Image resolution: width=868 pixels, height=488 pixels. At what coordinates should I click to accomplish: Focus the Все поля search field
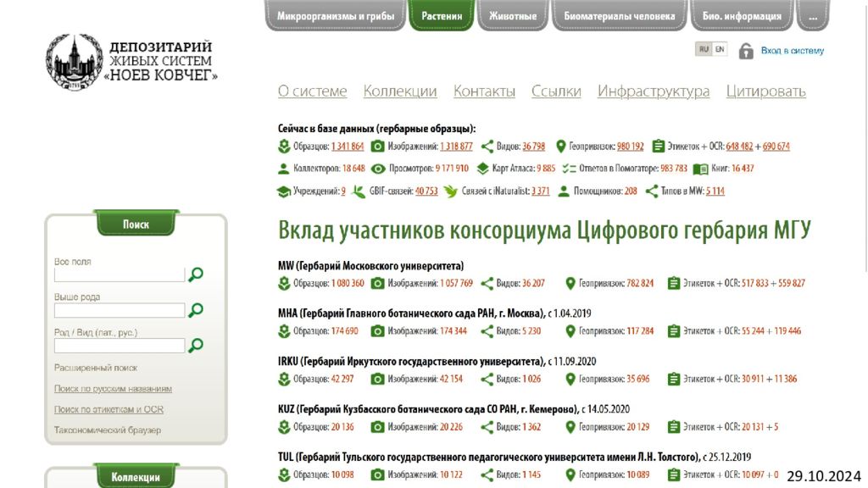[120, 275]
